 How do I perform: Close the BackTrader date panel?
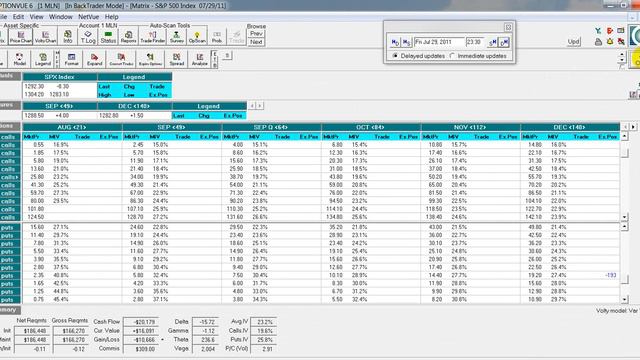pos(508,27)
